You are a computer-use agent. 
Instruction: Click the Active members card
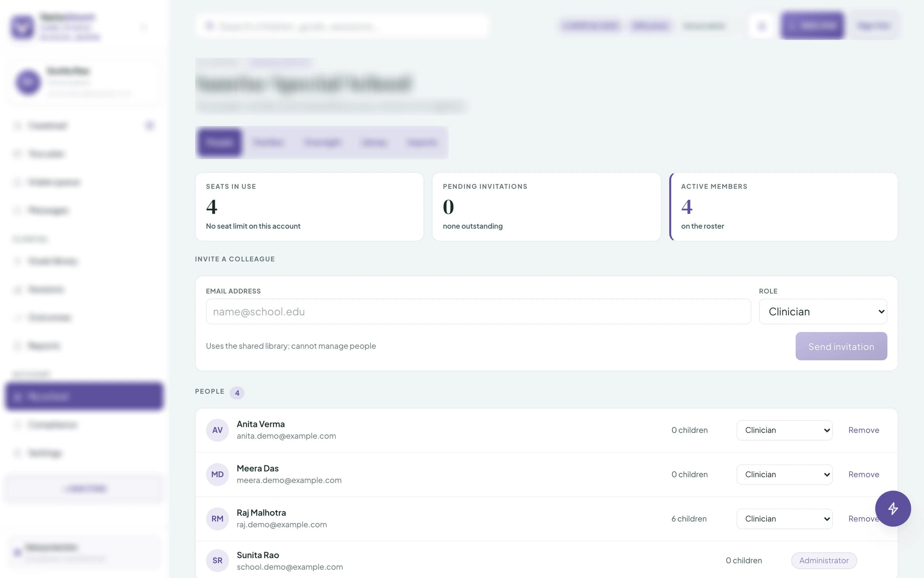point(784,207)
